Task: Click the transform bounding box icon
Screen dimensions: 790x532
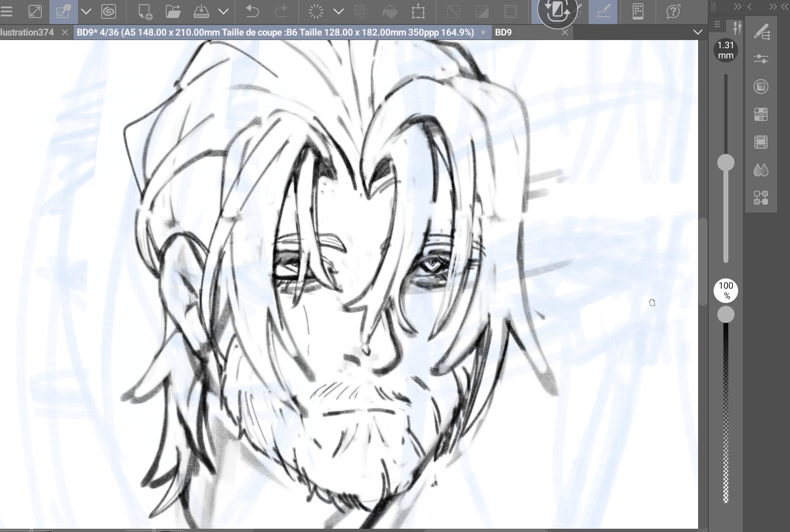Action: 418,11
